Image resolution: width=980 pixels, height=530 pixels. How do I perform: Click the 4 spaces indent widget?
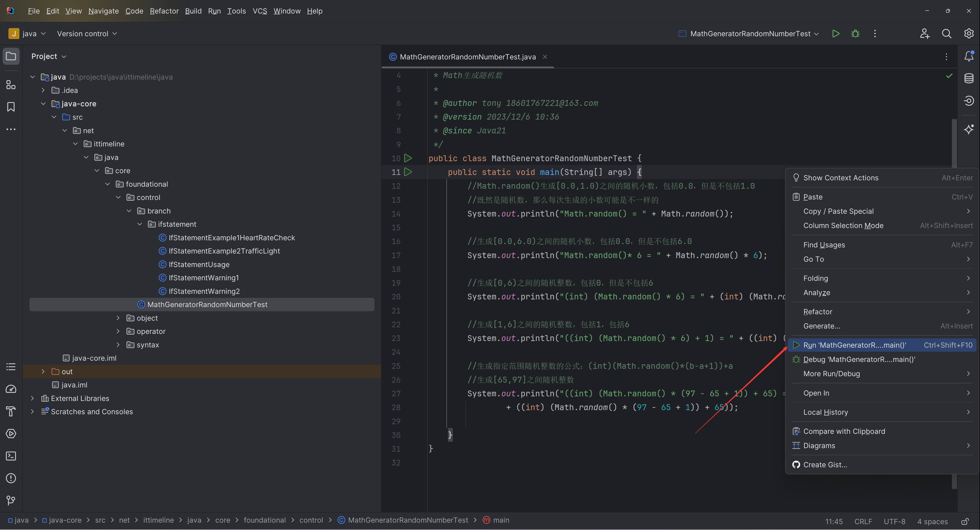[933, 521]
